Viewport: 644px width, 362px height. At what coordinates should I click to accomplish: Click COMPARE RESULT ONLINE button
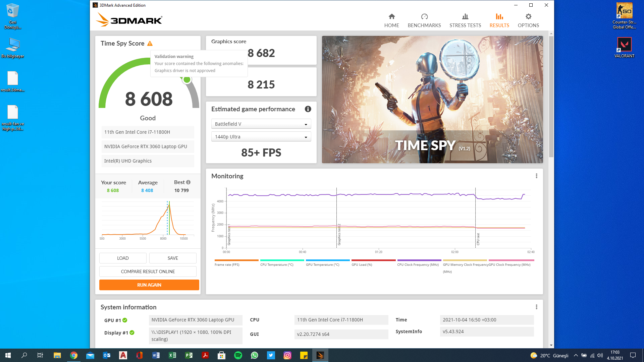coord(148,271)
